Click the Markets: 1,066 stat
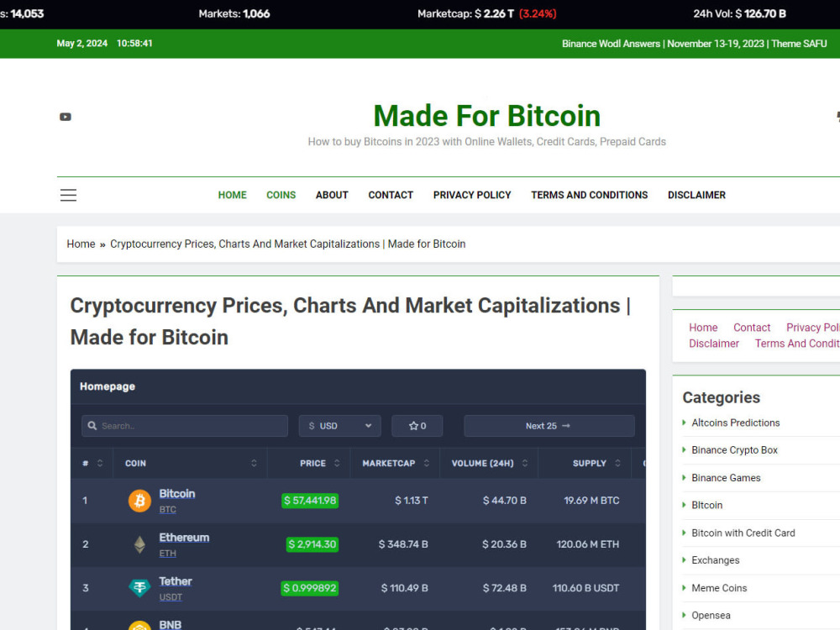 234,14
